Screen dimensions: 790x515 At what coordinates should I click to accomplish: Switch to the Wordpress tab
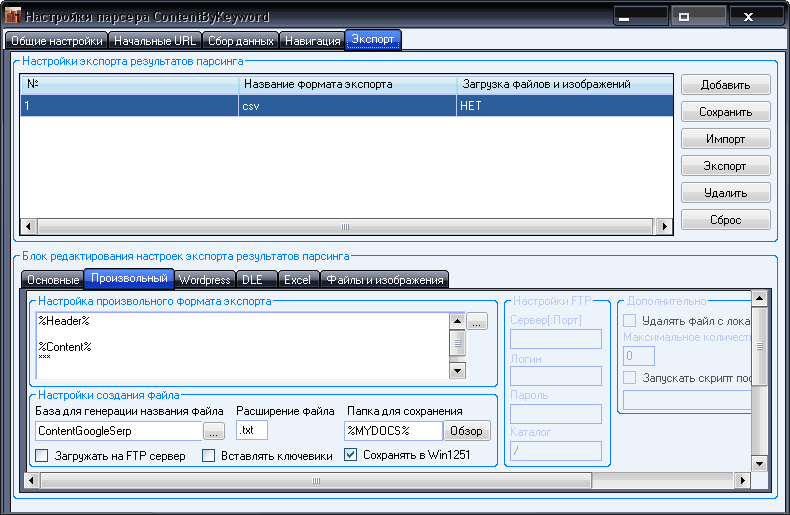[204, 280]
